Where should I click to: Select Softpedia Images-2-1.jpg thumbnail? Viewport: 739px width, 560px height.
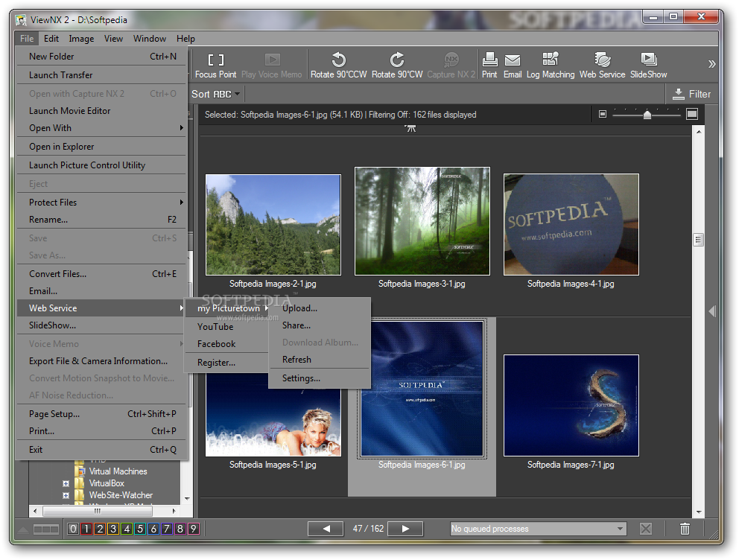tap(273, 225)
